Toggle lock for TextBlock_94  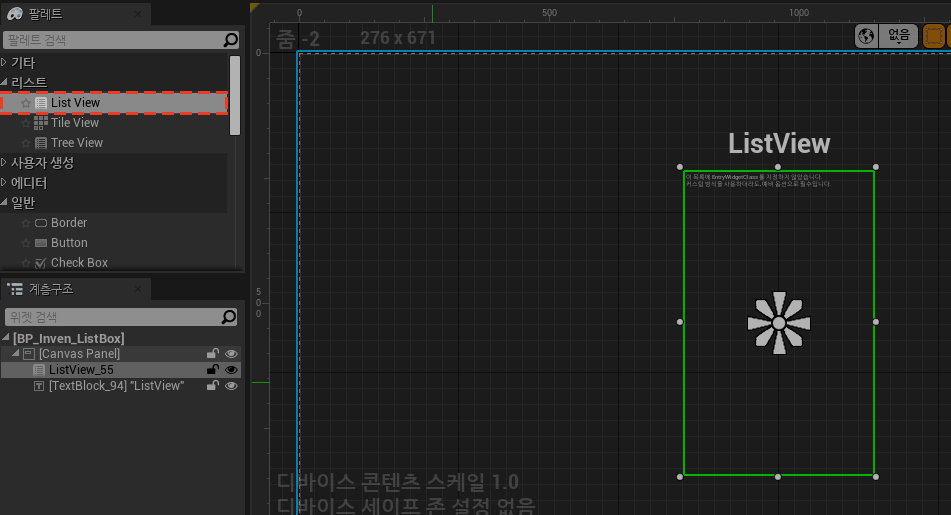212,386
